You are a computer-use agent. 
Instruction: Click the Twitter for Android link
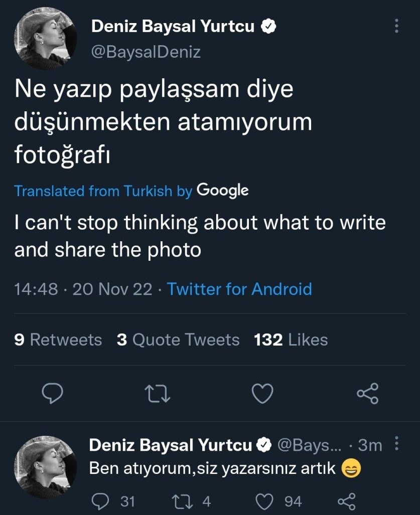coord(239,289)
